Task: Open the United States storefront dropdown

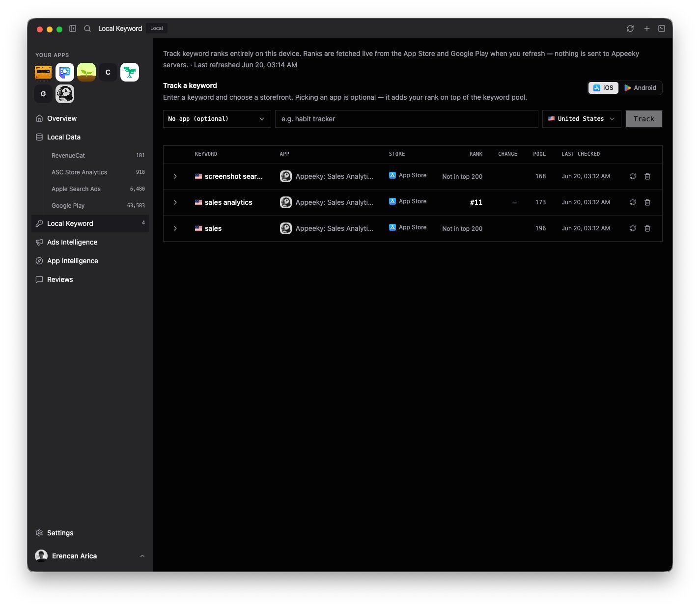Action: (x=582, y=119)
